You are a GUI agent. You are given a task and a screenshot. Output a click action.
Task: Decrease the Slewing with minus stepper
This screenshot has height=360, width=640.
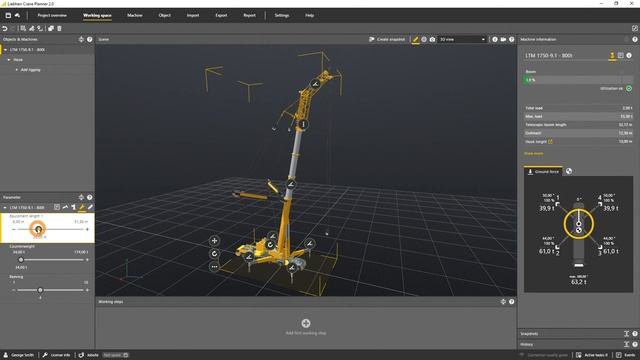[14, 290]
